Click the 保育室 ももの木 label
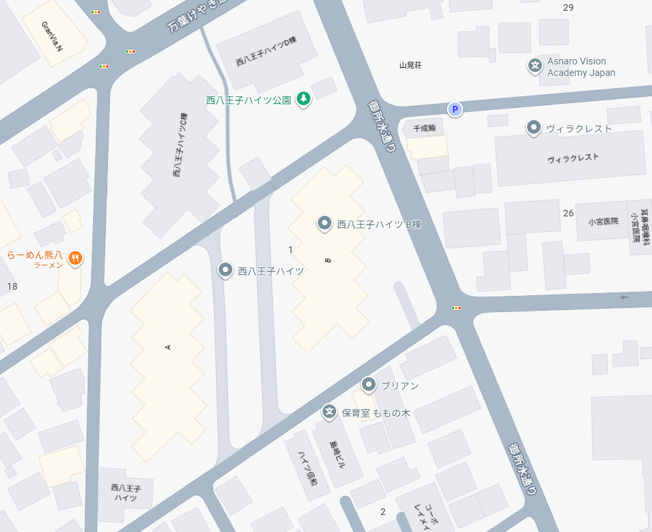This screenshot has width=652, height=532. (376, 413)
